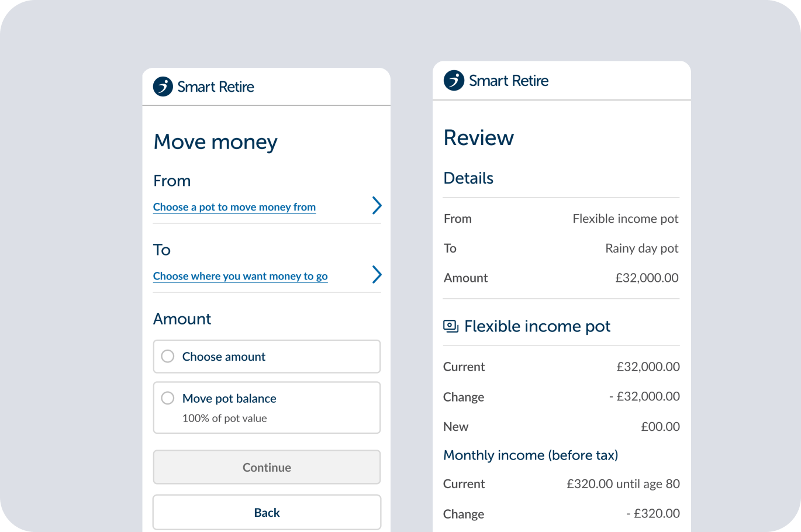Select the Move pot balance radio option
Screen dimensions: 801x532
click(x=168, y=398)
